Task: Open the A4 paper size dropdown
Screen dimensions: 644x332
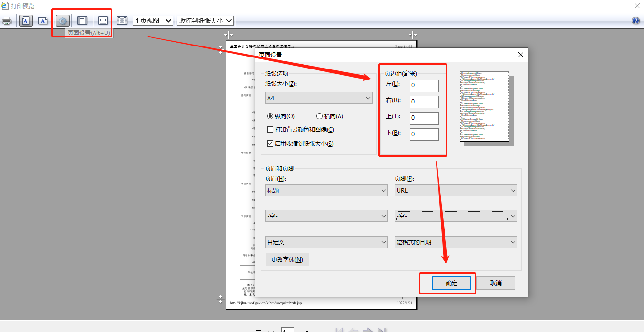Action: pyautogui.click(x=319, y=98)
